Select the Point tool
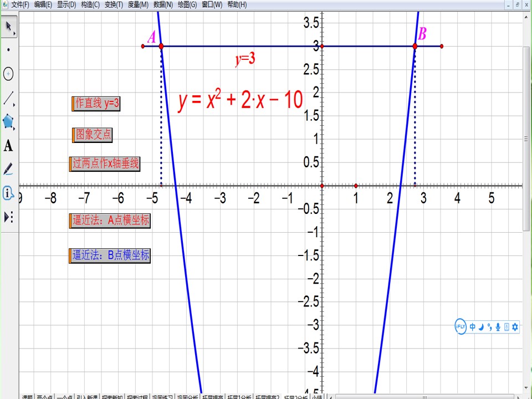Viewport: 532px width, 399px height. 8,50
